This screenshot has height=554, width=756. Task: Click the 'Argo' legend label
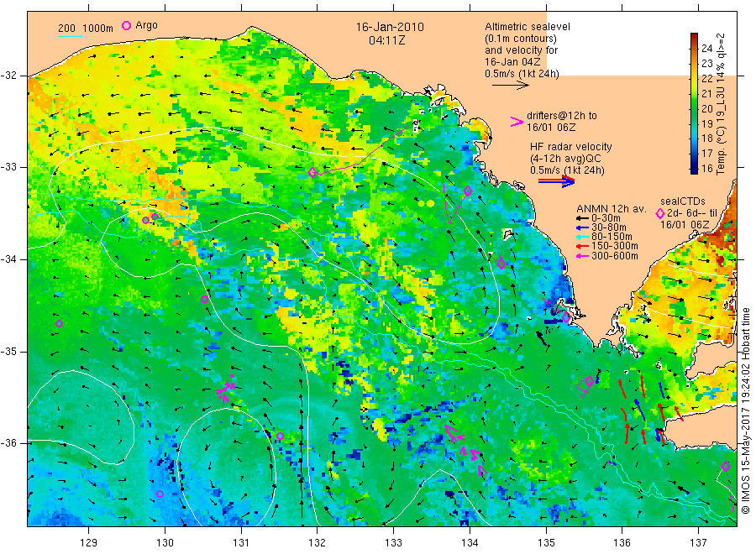pyautogui.click(x=146, y=25)
